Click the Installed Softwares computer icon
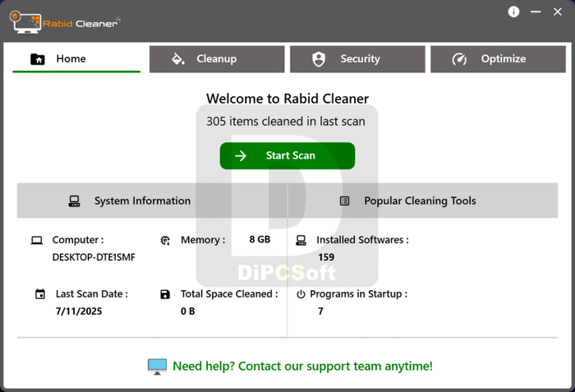This screenshot has width=575, height=392. coord(301,241)
